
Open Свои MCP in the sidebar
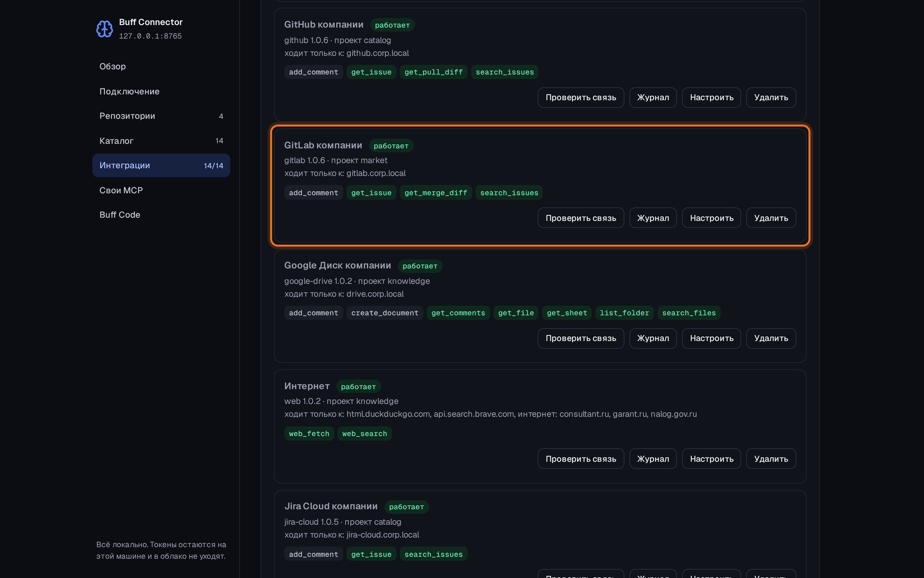point(161,190)
